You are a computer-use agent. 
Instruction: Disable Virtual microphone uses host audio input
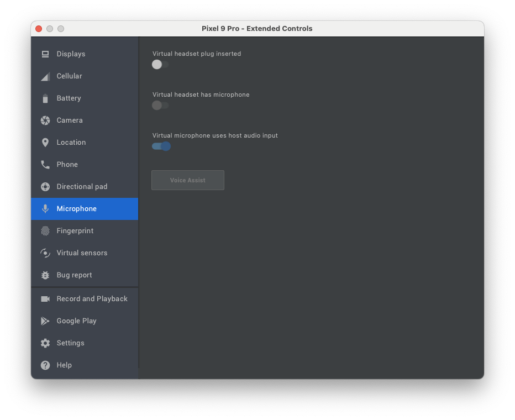[x=161, y=146]
